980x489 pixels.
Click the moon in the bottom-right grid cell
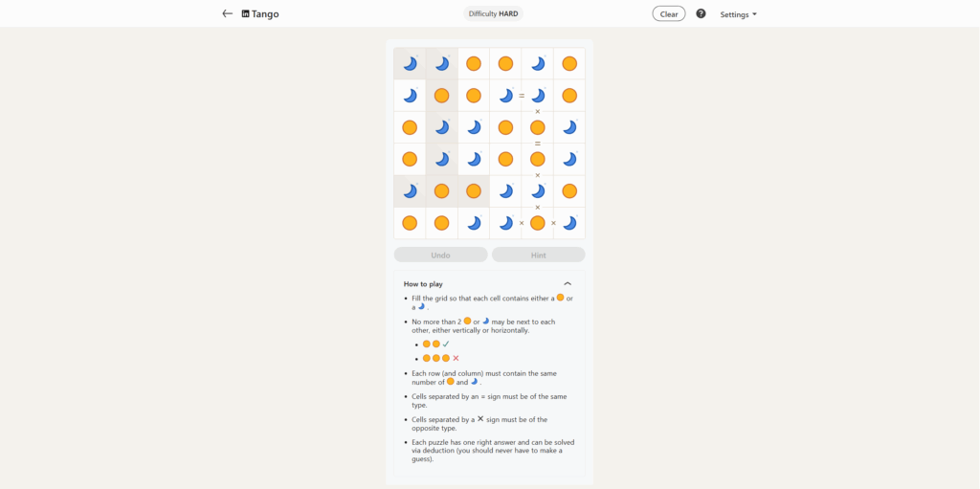569,223
